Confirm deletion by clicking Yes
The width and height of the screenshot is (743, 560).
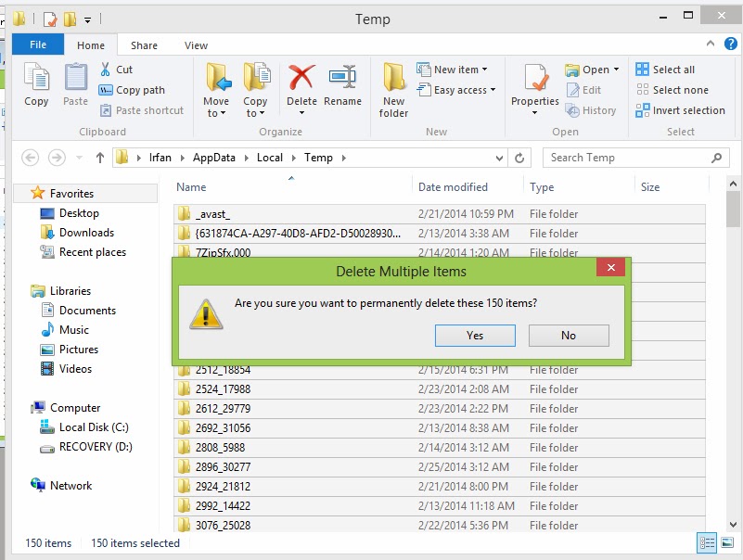(x=475, y=335)
